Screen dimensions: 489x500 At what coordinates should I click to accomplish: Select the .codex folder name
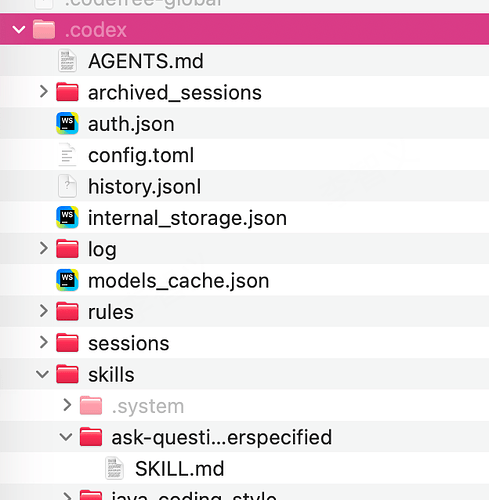(96, 30)
